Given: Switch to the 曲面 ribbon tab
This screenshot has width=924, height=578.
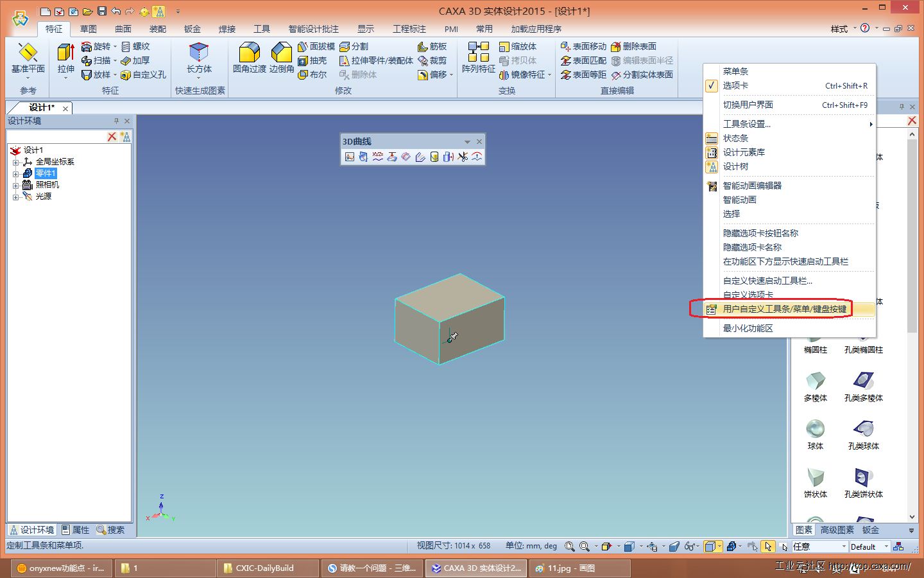Looking at the screenshot, I should coord(123,29).
